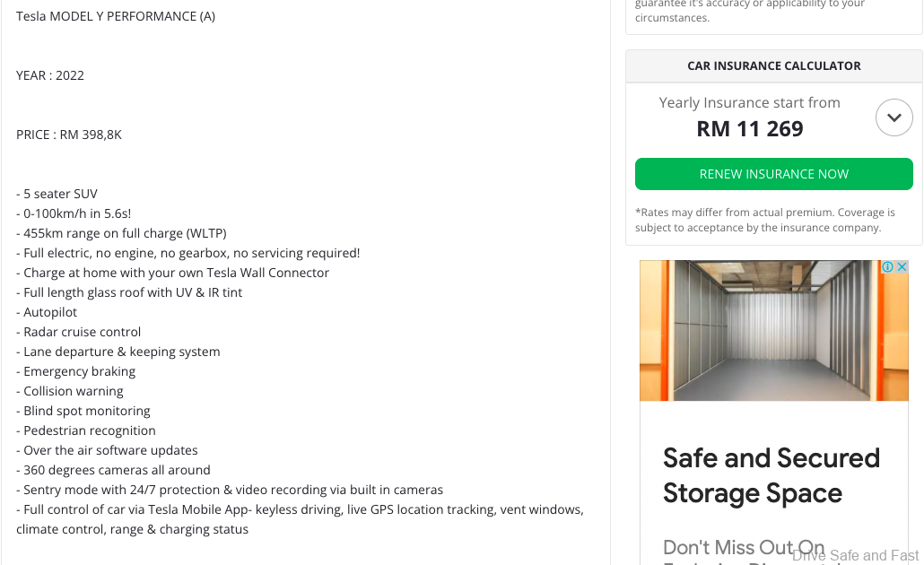This screenshot has width=924, height=565.
Task: Click the YEAR : 2022 line
Action: (50, 75)
